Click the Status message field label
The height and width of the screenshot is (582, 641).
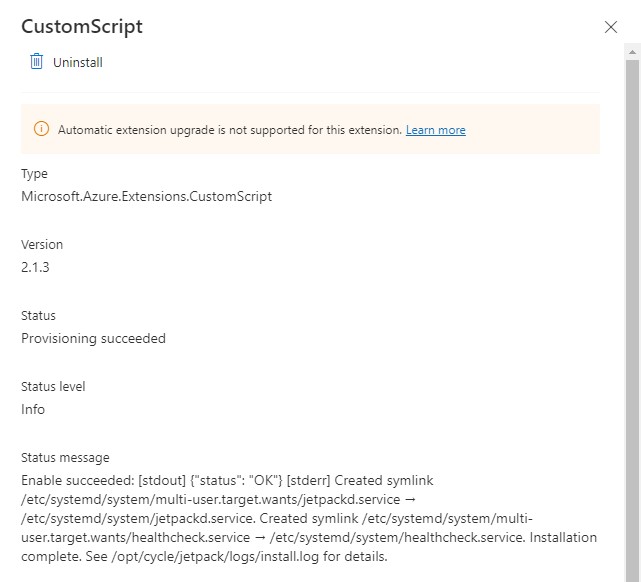click(65, 458)
